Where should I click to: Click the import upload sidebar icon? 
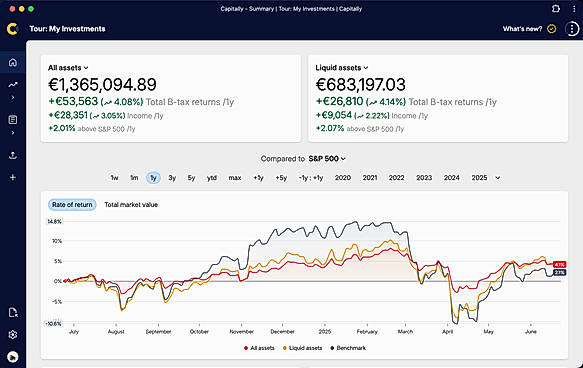click(13, 155)
